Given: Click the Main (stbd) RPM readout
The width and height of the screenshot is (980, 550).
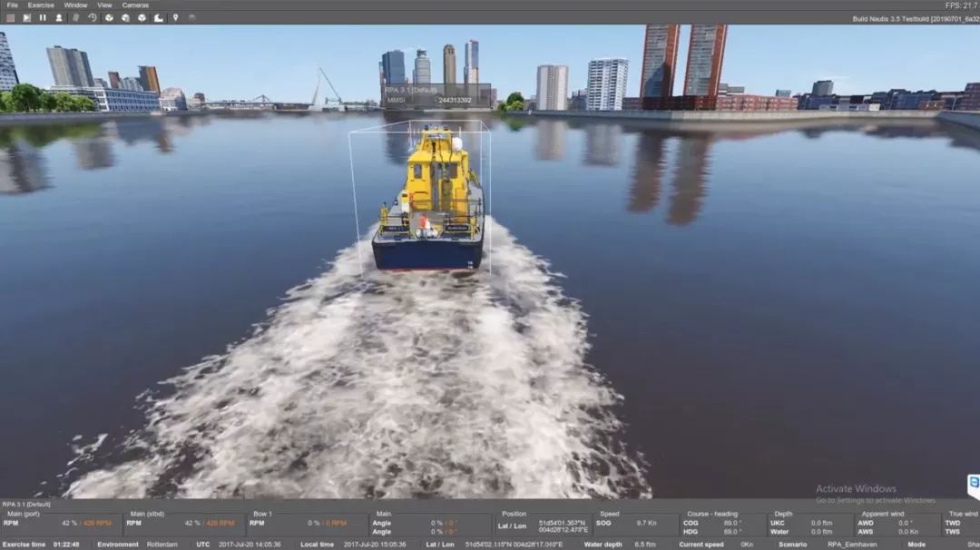Looking at the screenshot, I should point(210,523).
